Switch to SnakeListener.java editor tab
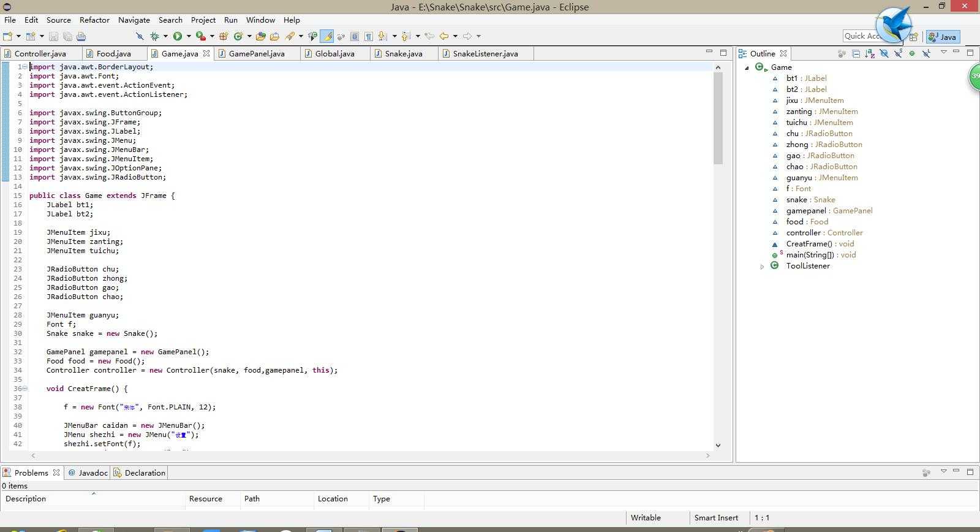This screenshot has height=532, width=980. [486, 53]
